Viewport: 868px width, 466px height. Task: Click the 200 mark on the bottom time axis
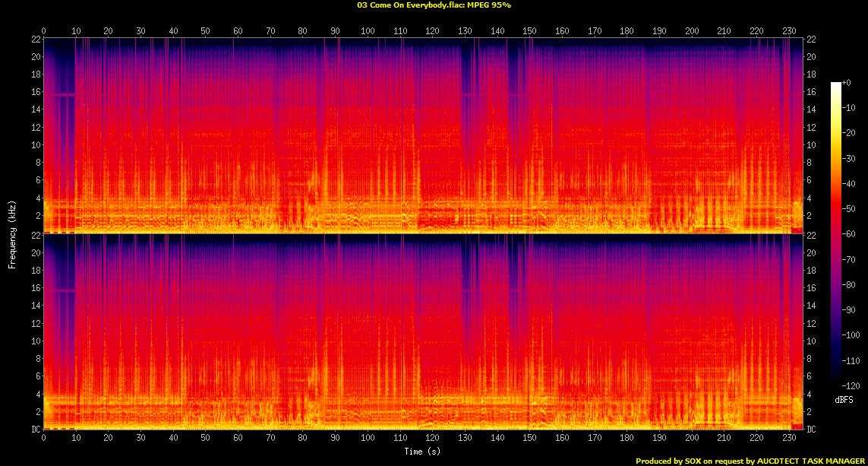click(x=692, y=439)
